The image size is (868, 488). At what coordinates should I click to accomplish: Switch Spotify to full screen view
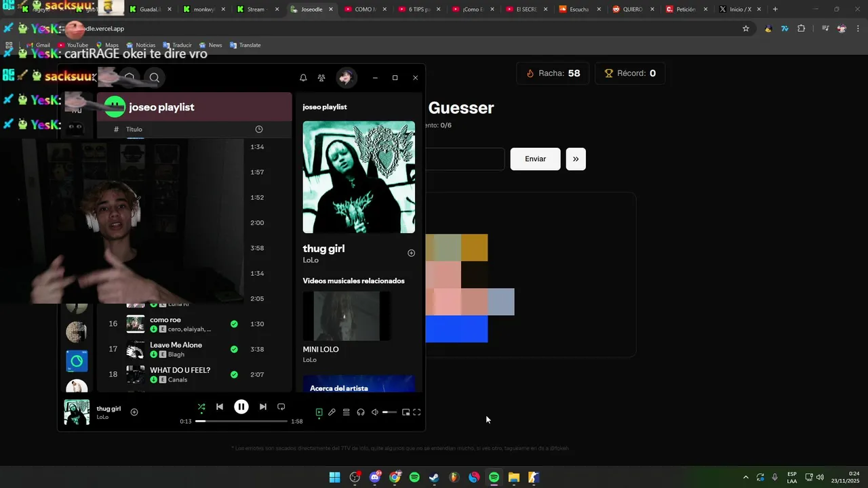pyautogui.click(x=417, y=412)
